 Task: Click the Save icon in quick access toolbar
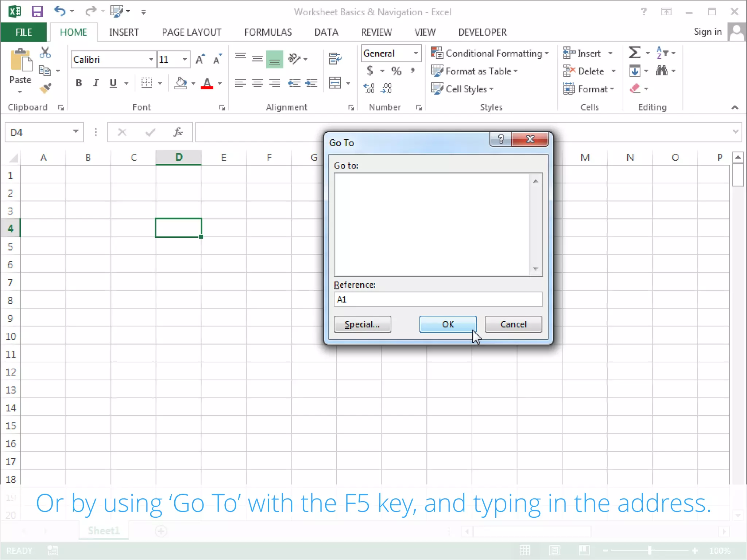(37, 12)
